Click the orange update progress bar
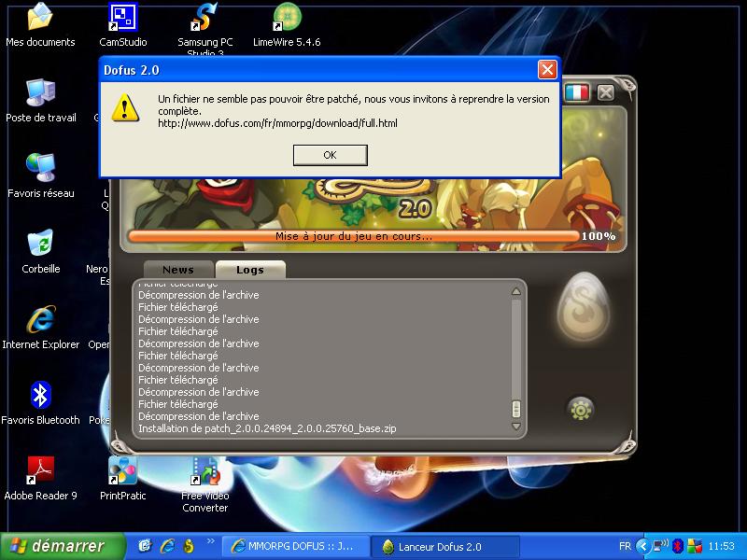747x560 pixels. click(354, 236)
